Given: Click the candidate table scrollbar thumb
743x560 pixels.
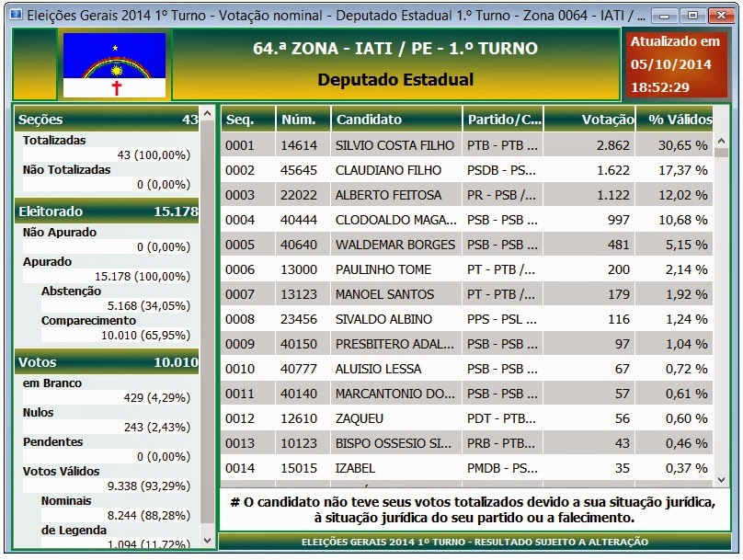Looking at the screenshot, I should 721,153.
